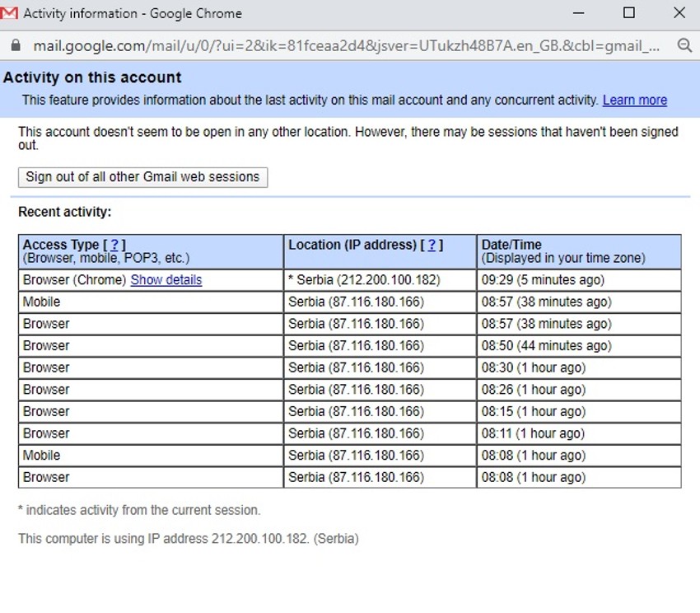Click the 08:50 (44 minutes ago) cell

[x=546, y=346]
